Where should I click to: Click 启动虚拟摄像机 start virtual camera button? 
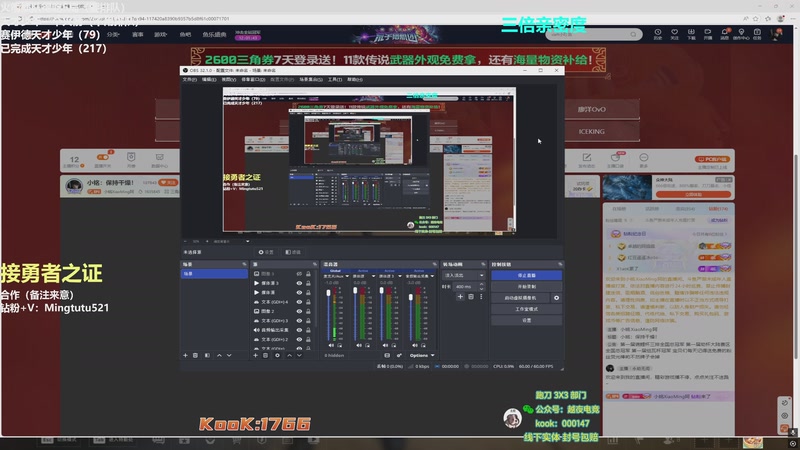click(520, 297)
